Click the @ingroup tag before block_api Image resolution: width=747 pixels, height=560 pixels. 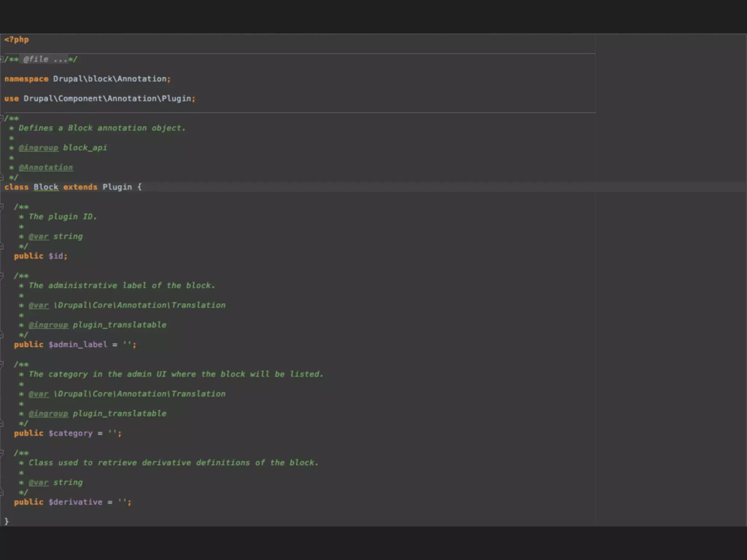coord(39,148)
